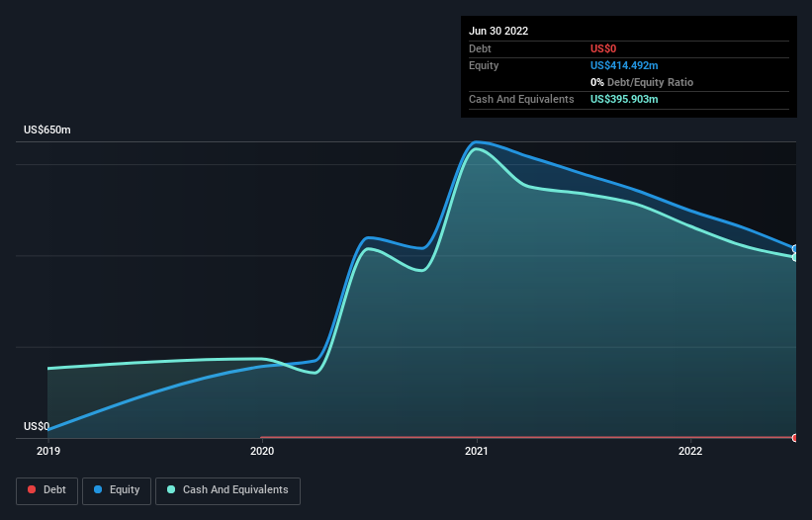The height and width of the screenshot is (520, 812).
Task: Click the US$650m axis label
Action: tap(47, 130)
